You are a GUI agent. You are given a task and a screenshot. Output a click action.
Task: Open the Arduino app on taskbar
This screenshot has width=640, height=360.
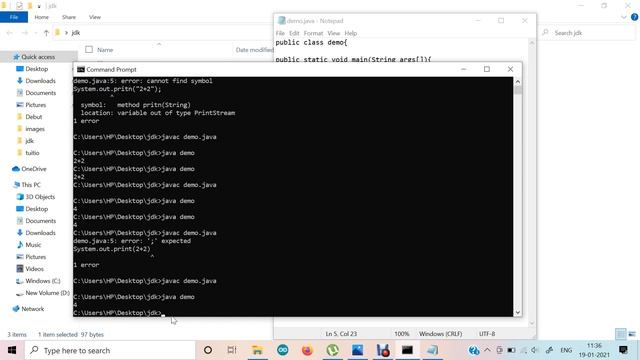pos(282,350)
